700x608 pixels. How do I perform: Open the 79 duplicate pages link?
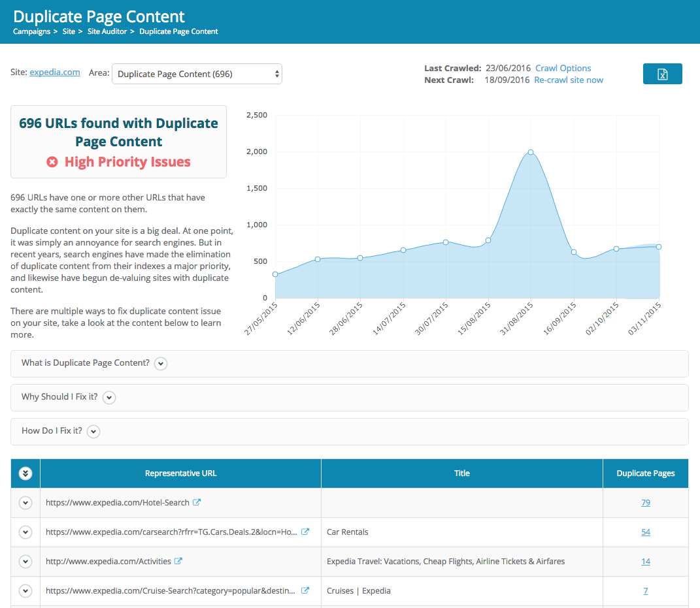point(645,502)
